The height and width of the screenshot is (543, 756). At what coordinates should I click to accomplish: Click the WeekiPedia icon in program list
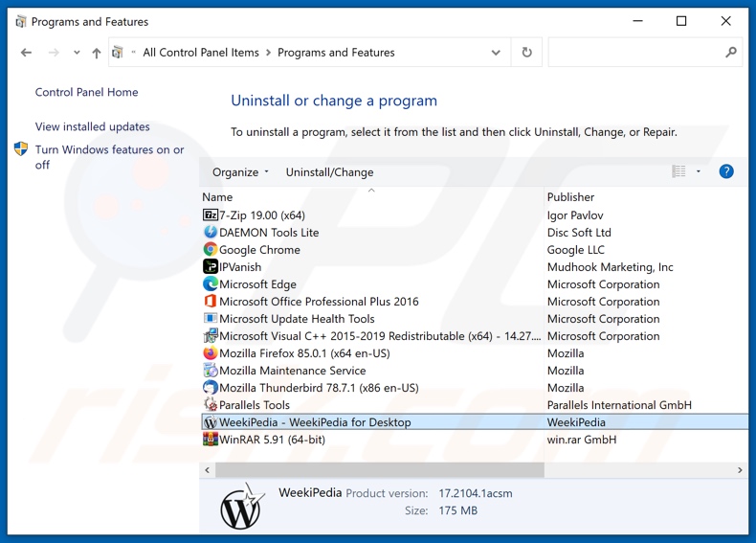[x=211, y=421]
